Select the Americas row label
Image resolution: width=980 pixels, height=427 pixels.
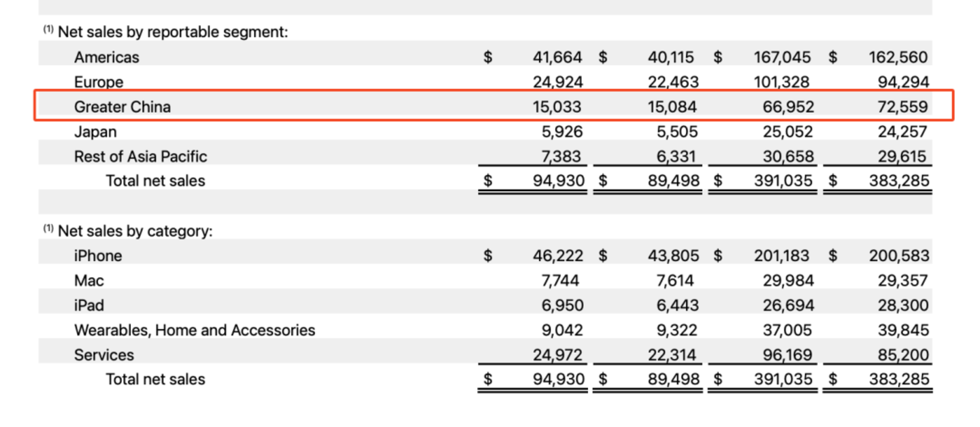click(x=107, y=57)
